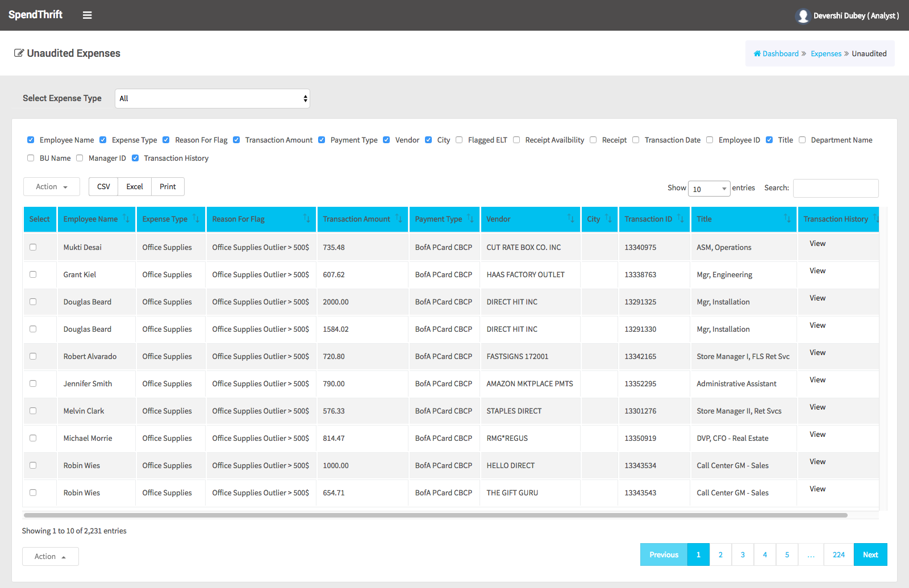This screenshot has width=909, height=588.
Task: Expand the top Action dropdown
Action: coord(52,186)
